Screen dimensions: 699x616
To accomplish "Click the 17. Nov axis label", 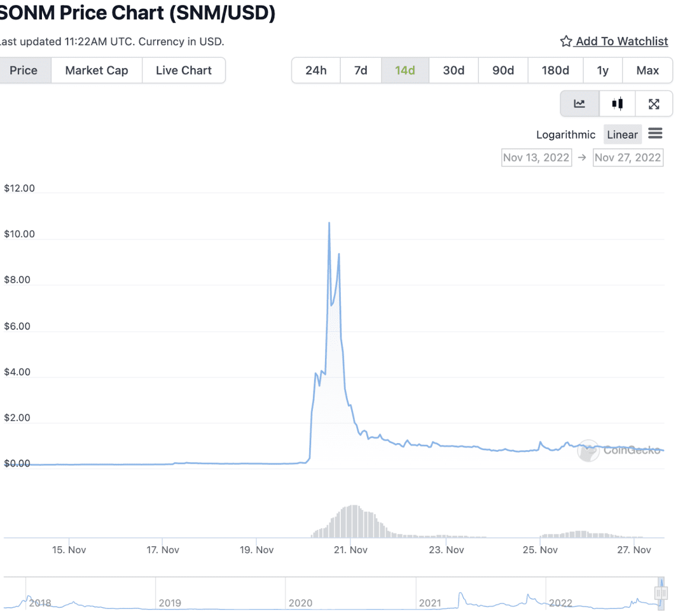I will [x=163, y=550].
